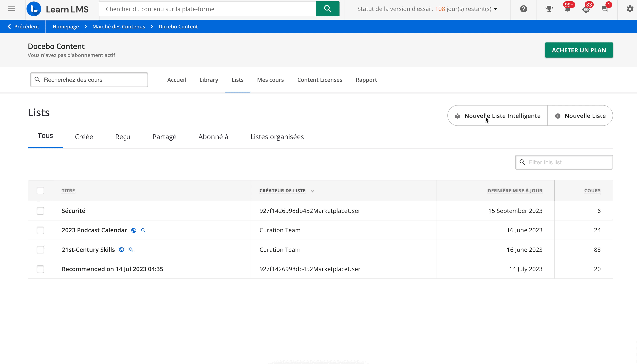Screen dimensions: 637x364
Task: Expand the trial status dropdown arrow
Action: [496, 9]
